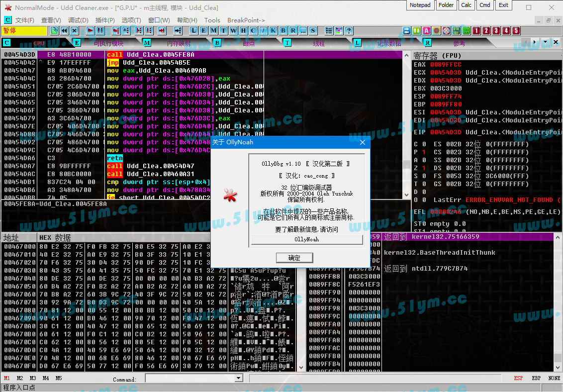Screen dimensions: 563x392
Task: Select ESP stack follow option
Action: pos(518,379)
